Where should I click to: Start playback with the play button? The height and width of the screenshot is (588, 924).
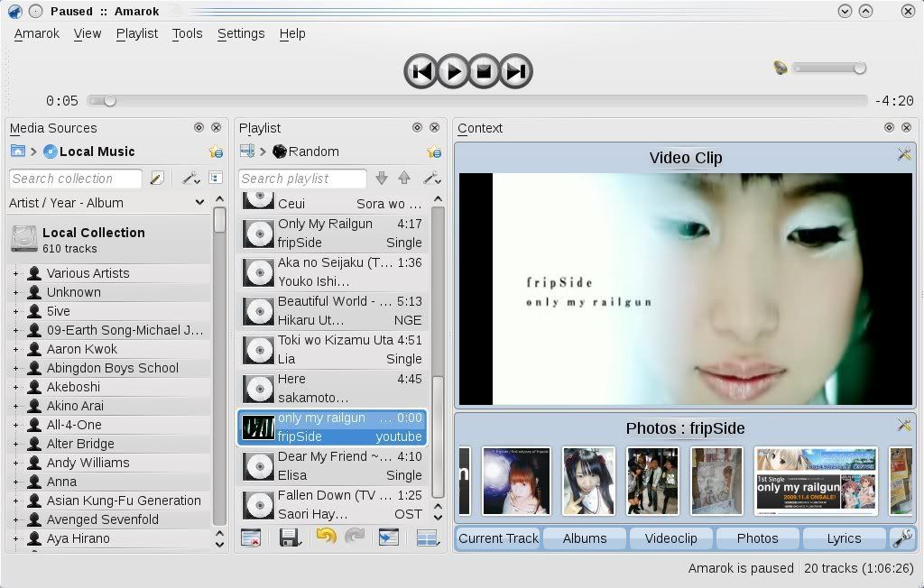[453, 71]
